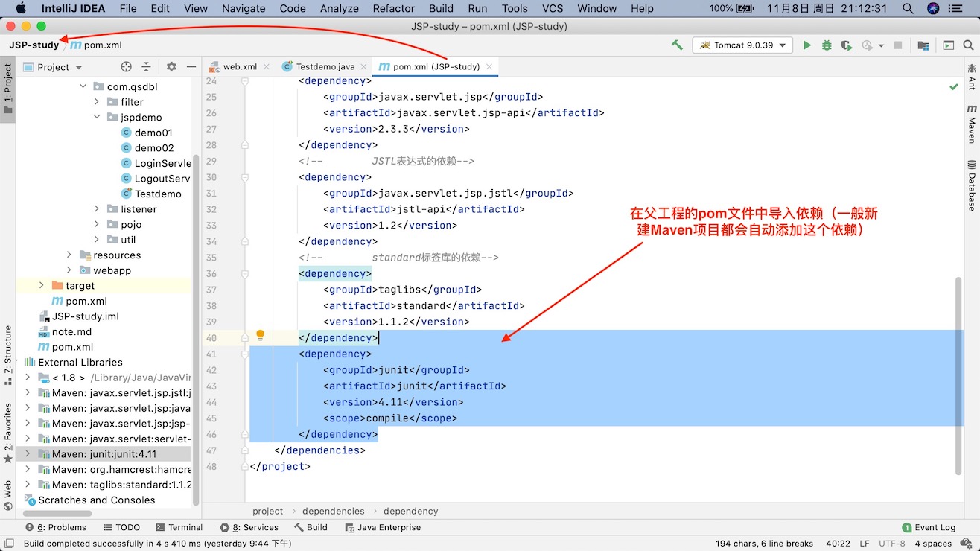Open the Project Structure dialog icon
Image resolution: width=980 pixels, height=551 pixels.
coord(923,45)
